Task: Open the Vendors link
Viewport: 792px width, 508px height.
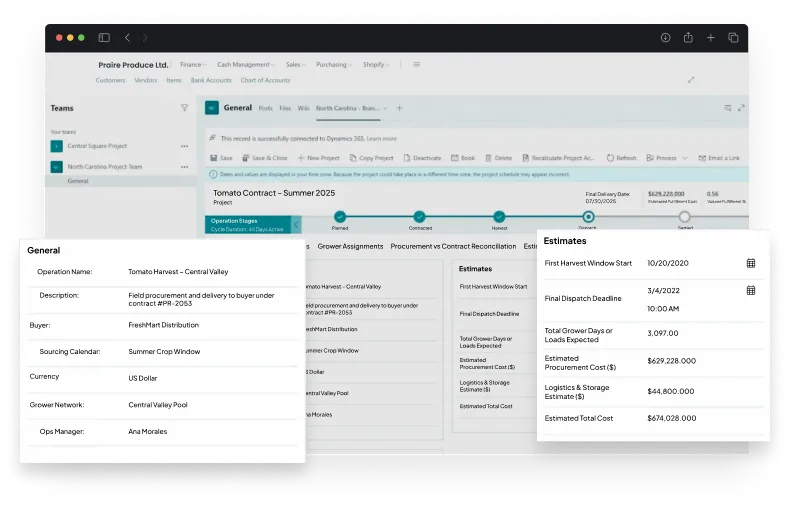Action: (145, 80)
